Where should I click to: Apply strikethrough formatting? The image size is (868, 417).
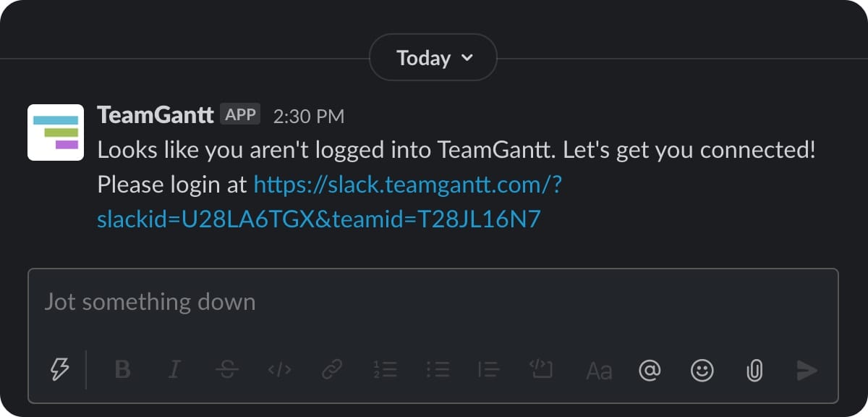click(x=227, y=370)
